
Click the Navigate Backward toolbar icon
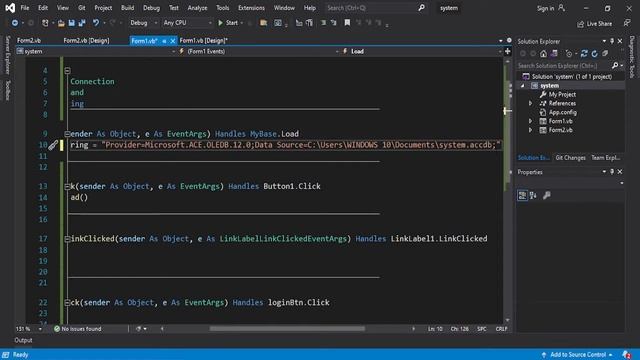15,23
